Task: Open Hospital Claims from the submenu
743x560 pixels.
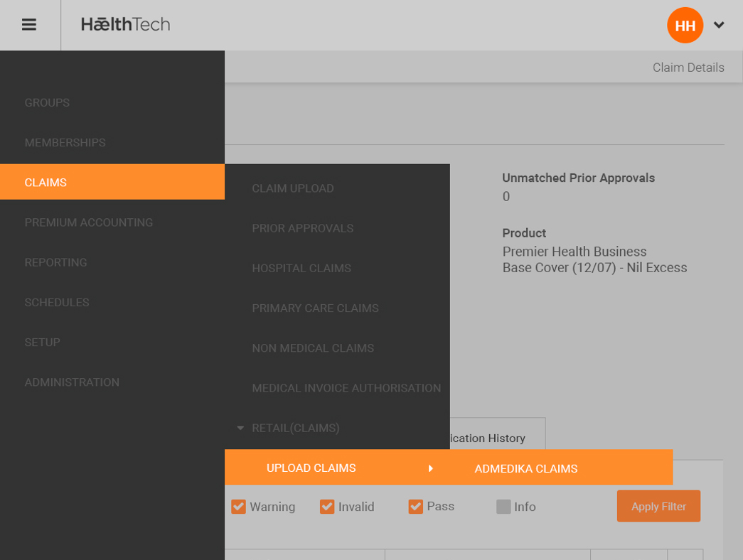Action: pos(301,268)
